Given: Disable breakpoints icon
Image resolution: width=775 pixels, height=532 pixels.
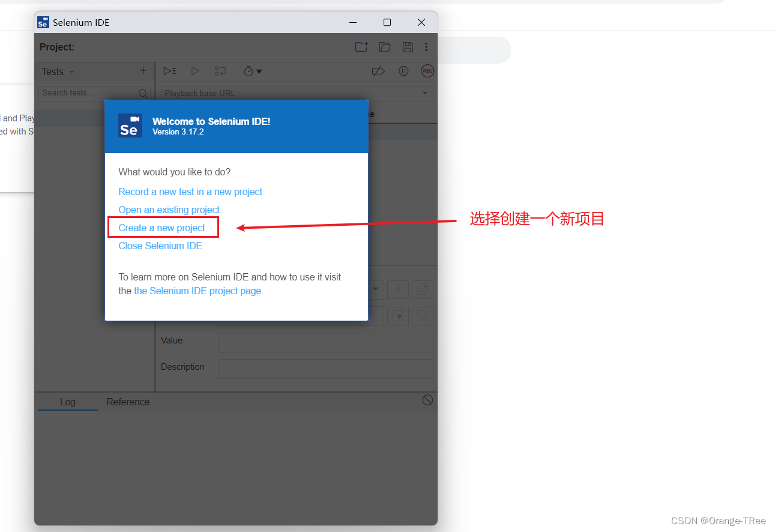Looking at the screenshot, I should click(378, 71).
